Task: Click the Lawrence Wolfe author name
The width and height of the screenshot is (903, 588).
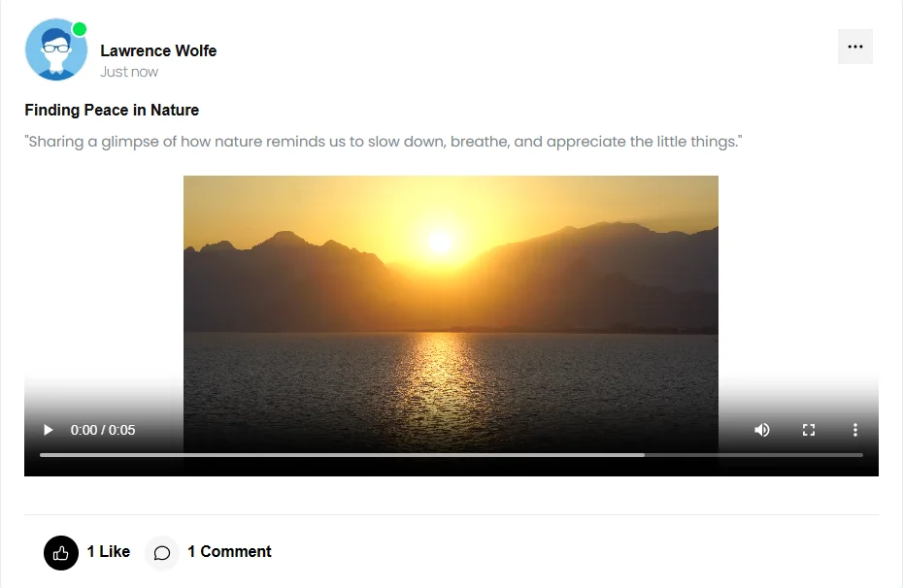Action: click(158, 50)
